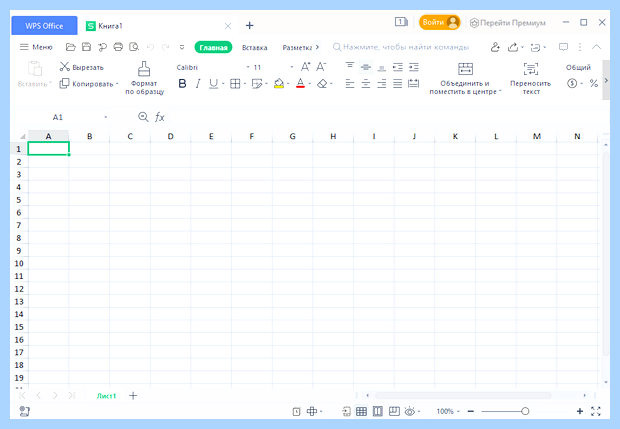Expand font color dropdown arrow
620x429 pixels.
click(310, 84)
